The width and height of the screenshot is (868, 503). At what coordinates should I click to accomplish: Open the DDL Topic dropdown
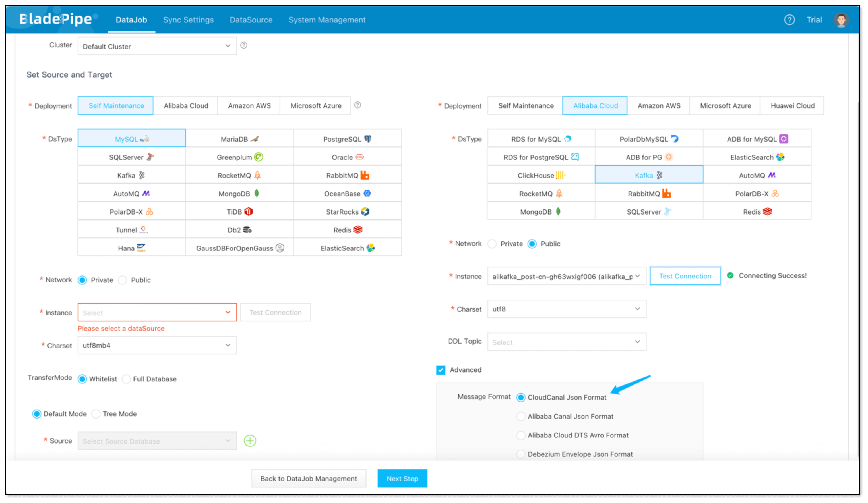(566, 342)
